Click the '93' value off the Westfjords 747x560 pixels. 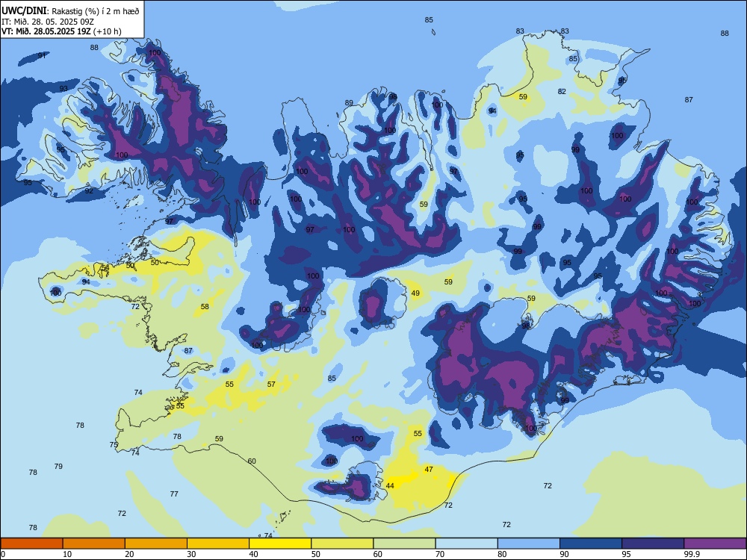point(63,89)
